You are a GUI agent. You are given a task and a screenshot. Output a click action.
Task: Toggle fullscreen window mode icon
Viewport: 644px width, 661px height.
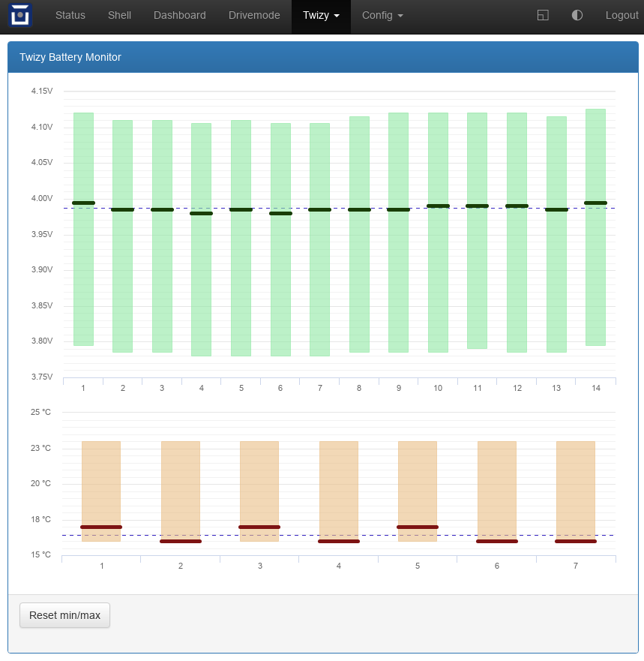coord(543,16)
